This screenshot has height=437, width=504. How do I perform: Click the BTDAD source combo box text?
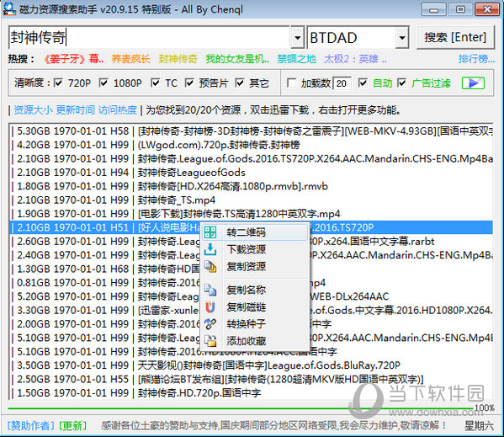352,38
